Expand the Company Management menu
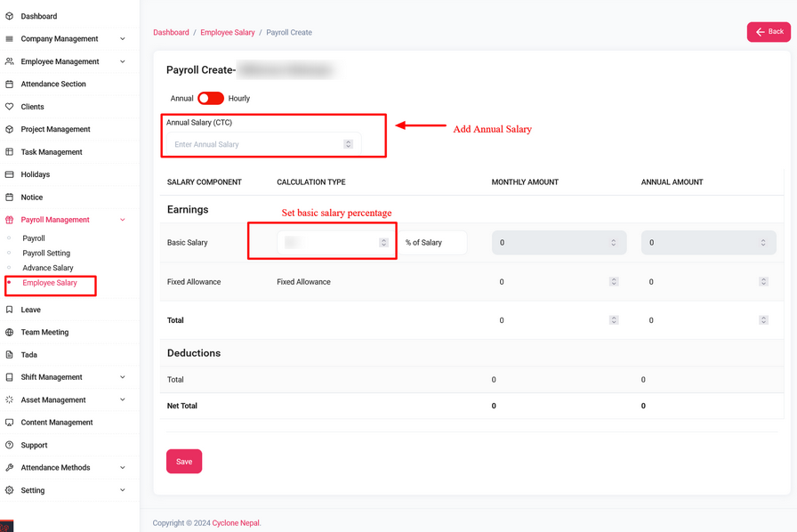The image size is (797, 532). (123, 39)
